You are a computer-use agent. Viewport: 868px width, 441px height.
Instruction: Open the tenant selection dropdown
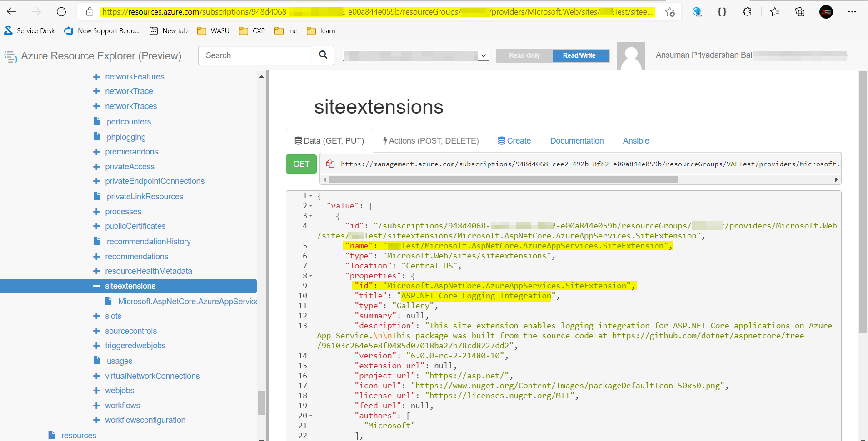pos(415,55)
